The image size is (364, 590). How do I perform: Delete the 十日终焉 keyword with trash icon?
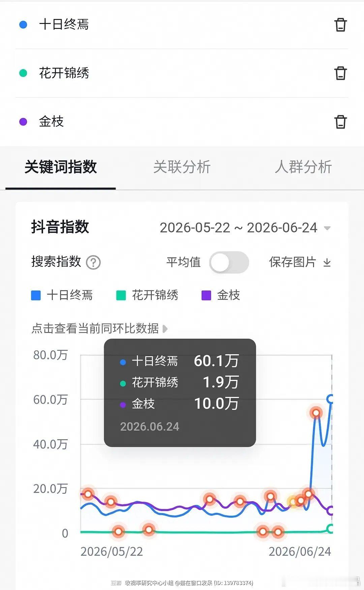[x=340, y=25]
